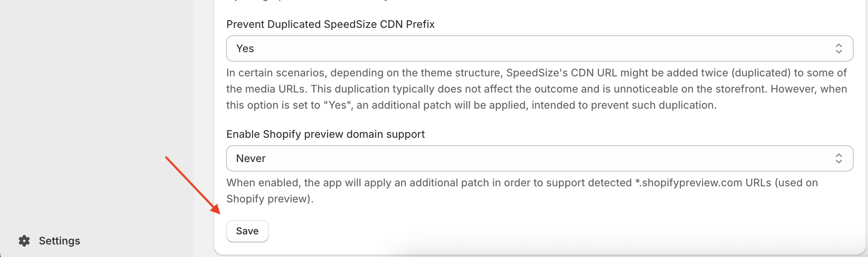Select the Never value text in the dropdown

coord(251,158)
